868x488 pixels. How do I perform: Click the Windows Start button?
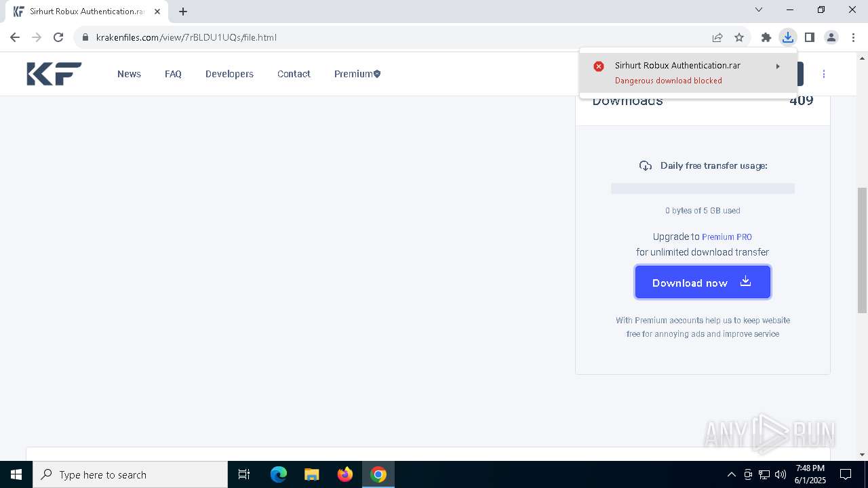pos(16,474)
